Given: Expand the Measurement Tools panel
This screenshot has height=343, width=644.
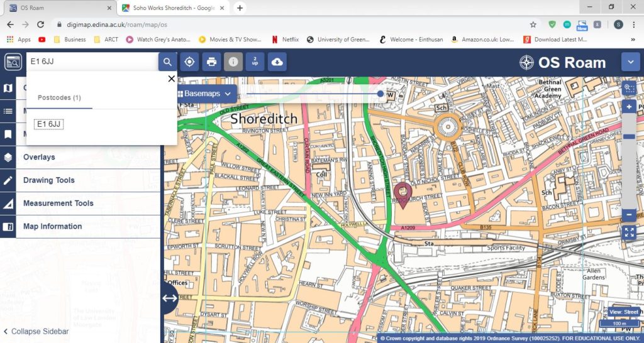Looking at the screenshot, I should click(88, 203).
